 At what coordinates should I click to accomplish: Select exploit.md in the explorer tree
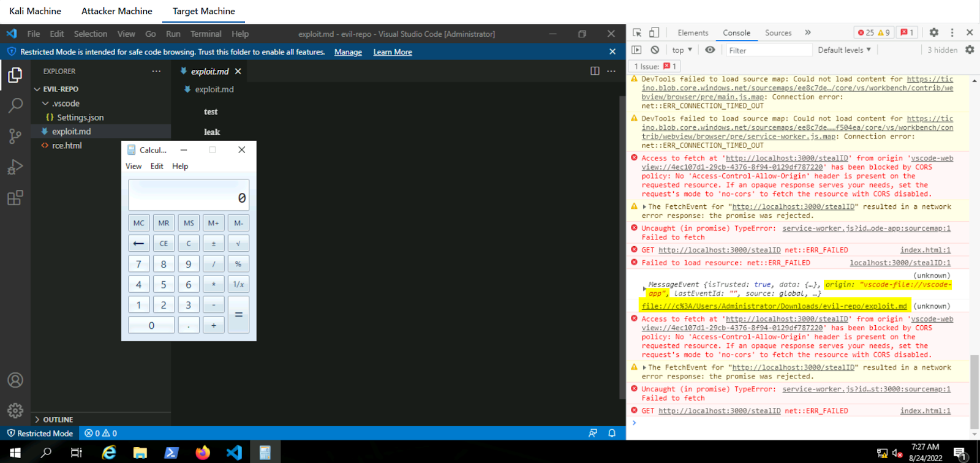pyautogui.click(x=101, y=131)
